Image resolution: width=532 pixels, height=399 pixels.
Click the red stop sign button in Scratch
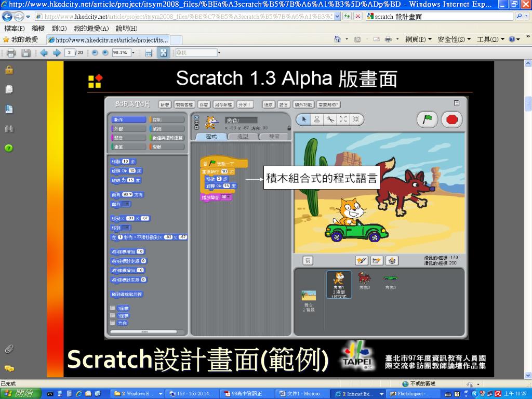click(451, 119)
